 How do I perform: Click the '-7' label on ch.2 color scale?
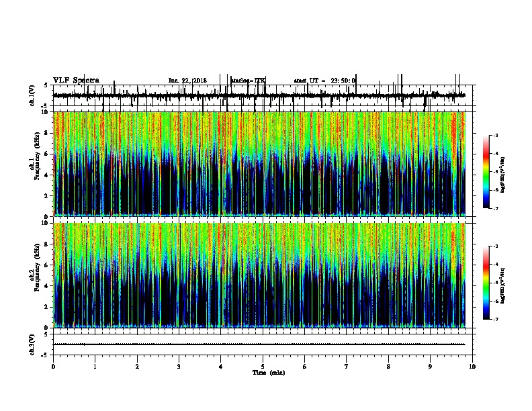click(x=495, y=320)
